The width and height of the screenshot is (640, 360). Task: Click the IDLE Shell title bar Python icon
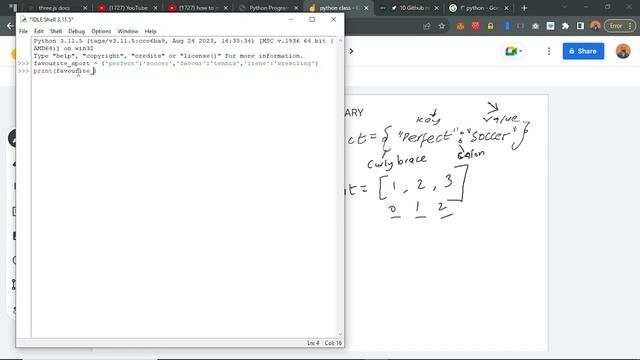(x=23, y=20)
